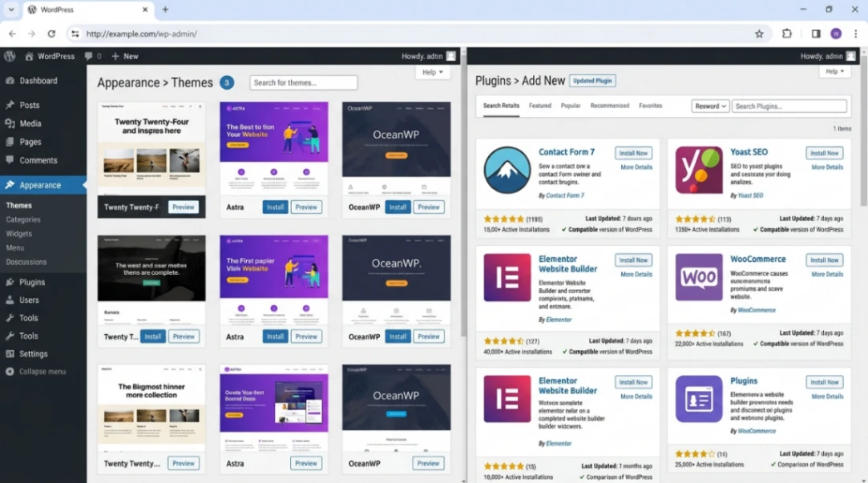Select the Posts pin icon in sidebar
Viewport: 868px width, 483px height.
click(10, 105)
